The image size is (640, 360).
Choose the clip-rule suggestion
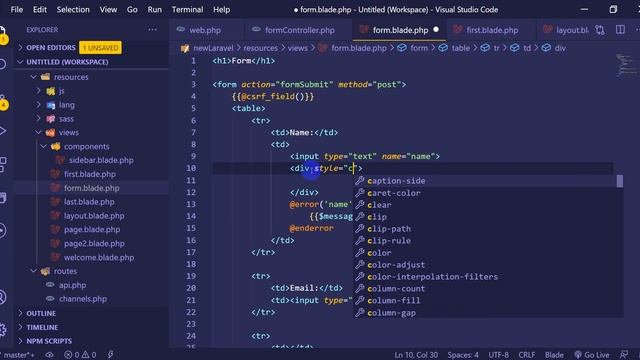[x=488, y=241]
